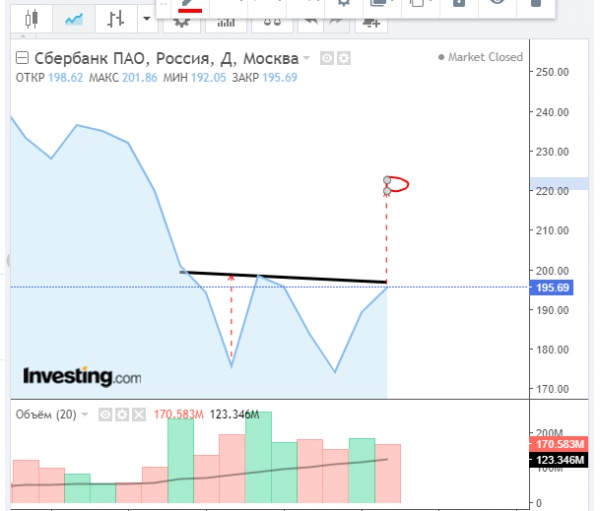The height and width of the screenshot is (511, 600).
Task: Click the 195.69 current price label
Action: pyautogui.click(x=551, y=287)
